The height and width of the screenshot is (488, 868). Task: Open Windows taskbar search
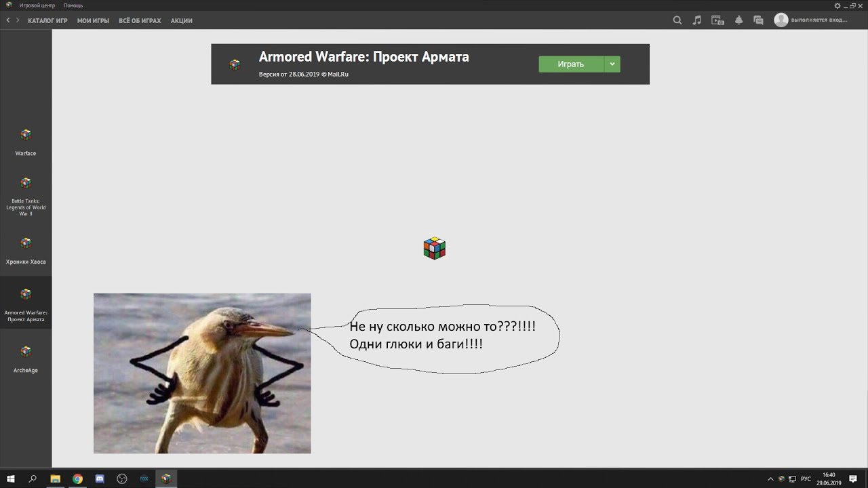pos(33,479)
